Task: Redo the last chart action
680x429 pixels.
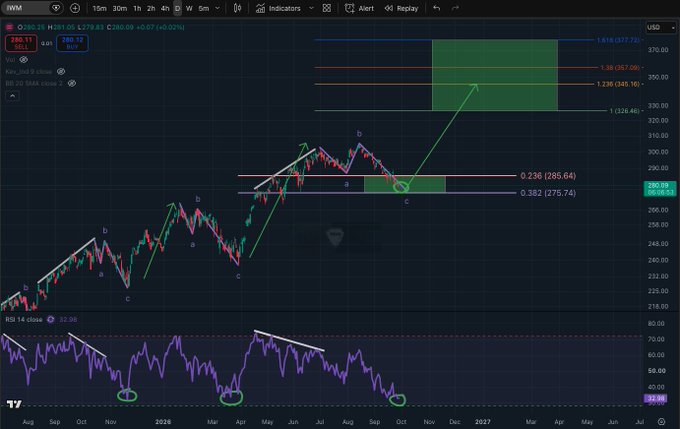Action: [x=455, y=8]
